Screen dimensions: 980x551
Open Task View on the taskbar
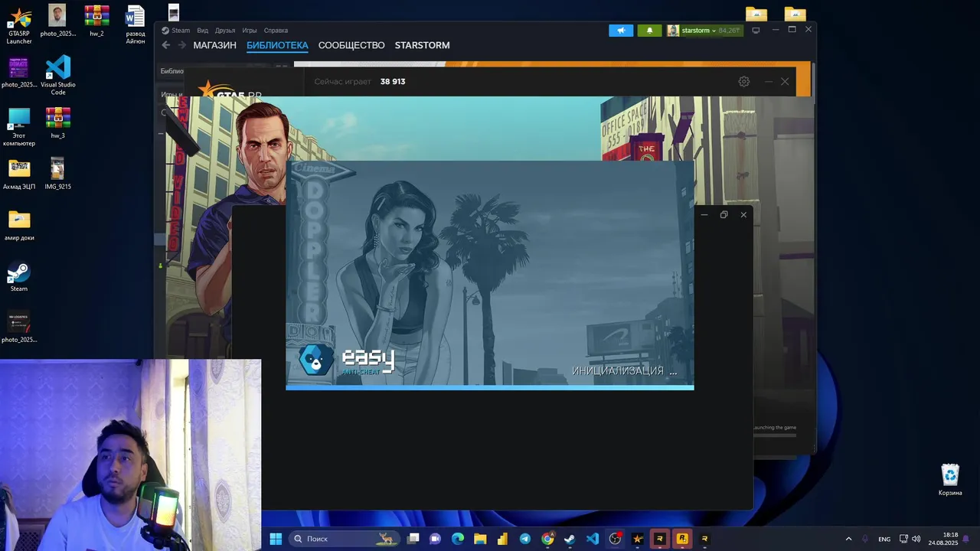[x=413, y=539]
